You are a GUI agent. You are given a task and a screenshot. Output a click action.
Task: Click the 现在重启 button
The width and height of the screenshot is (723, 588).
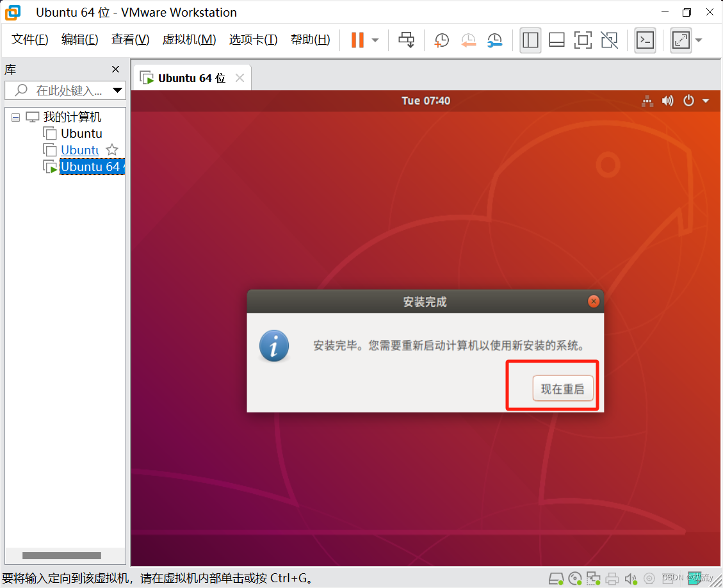tap(563, 388)
